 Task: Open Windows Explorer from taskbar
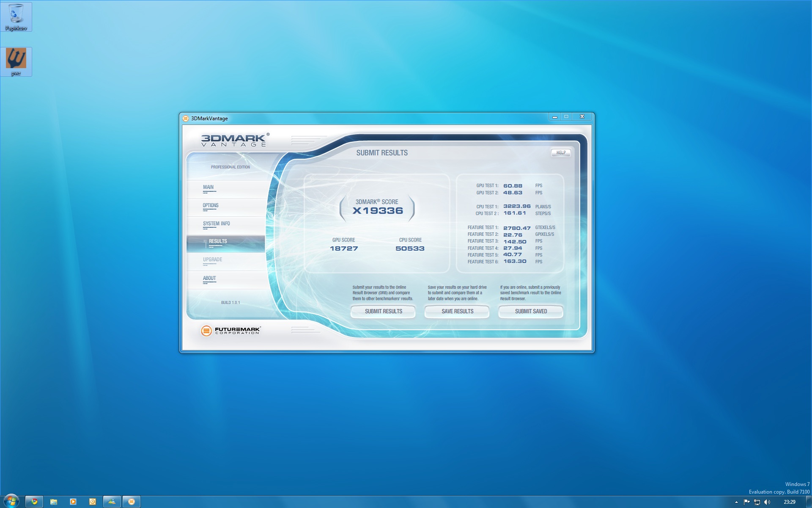click(54, 502)
